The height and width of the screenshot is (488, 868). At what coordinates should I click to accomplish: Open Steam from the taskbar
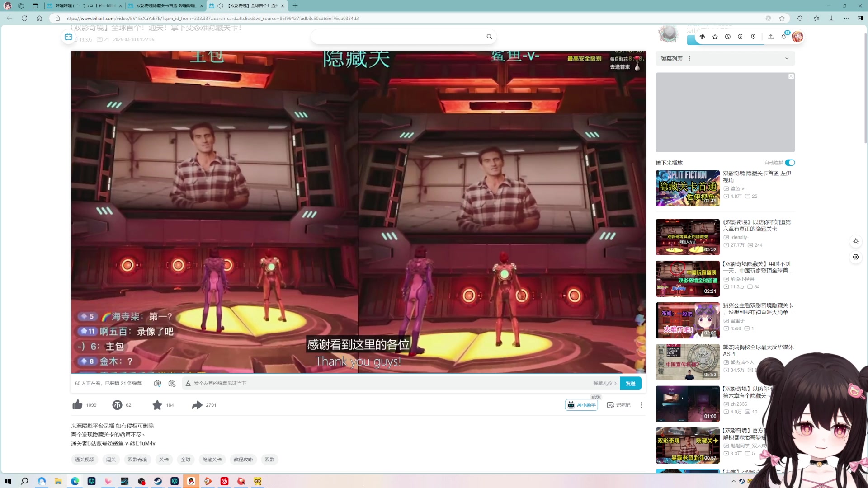click(x=158, y=481)
